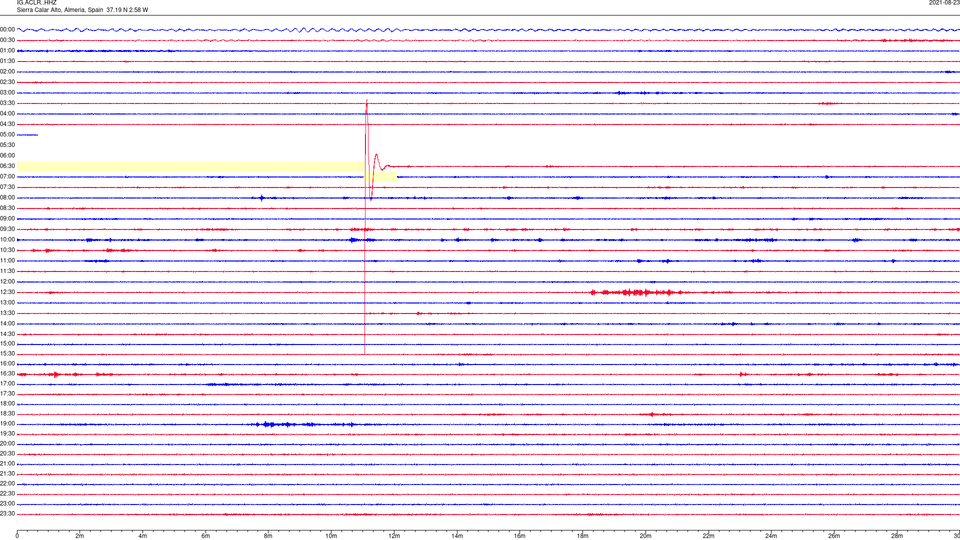The image size is (960, 540).
Task: Click the 8m axis label
Action: pos(268,536)
